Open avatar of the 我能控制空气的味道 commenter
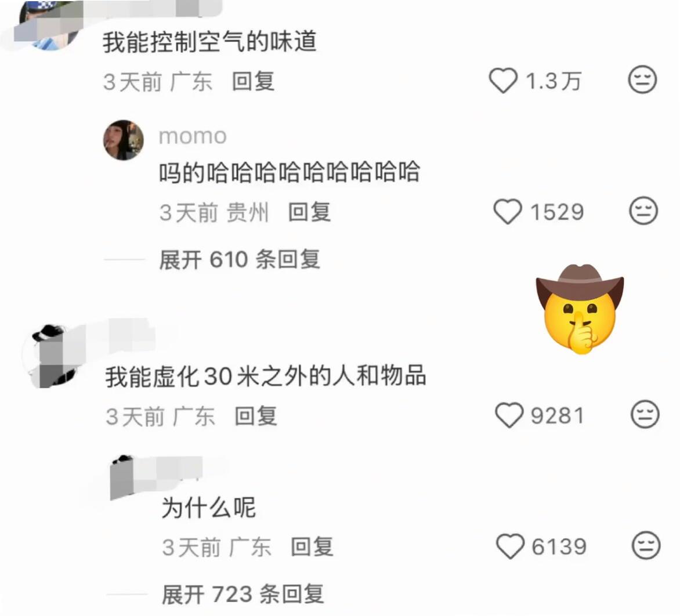The height and width of the screenshot is (616, 680). [49, 25]
